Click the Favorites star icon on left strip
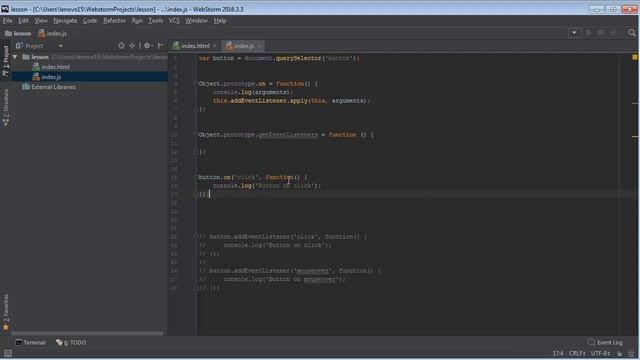Image resolution: width=640 pixels, height=360 pixels. (x=6, y=327)
